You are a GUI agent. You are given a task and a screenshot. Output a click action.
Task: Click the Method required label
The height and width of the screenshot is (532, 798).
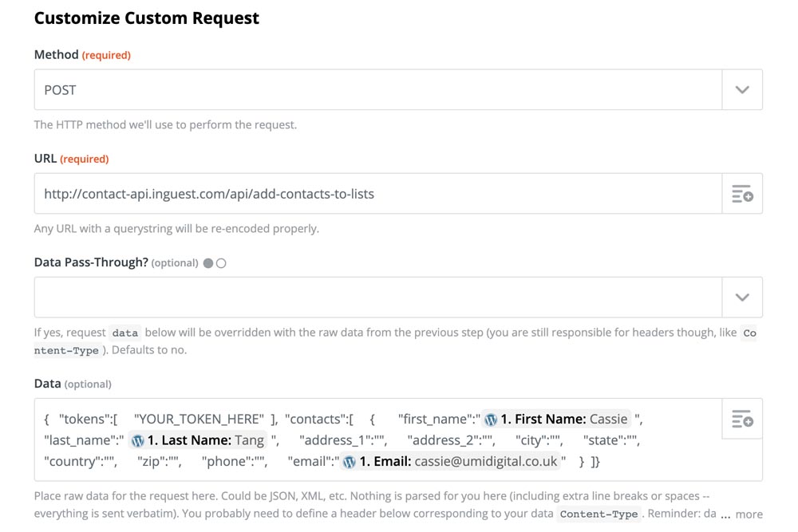tap(82, 55)
